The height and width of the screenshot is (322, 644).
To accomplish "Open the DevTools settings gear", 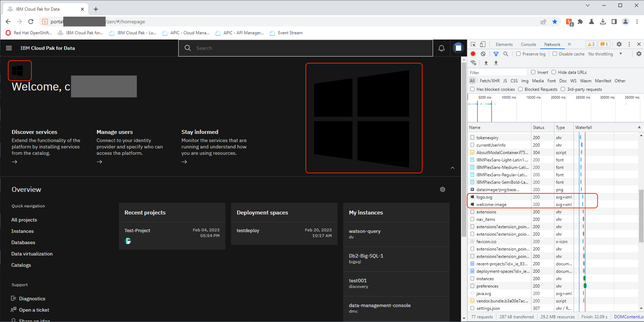I will (619, 44).
